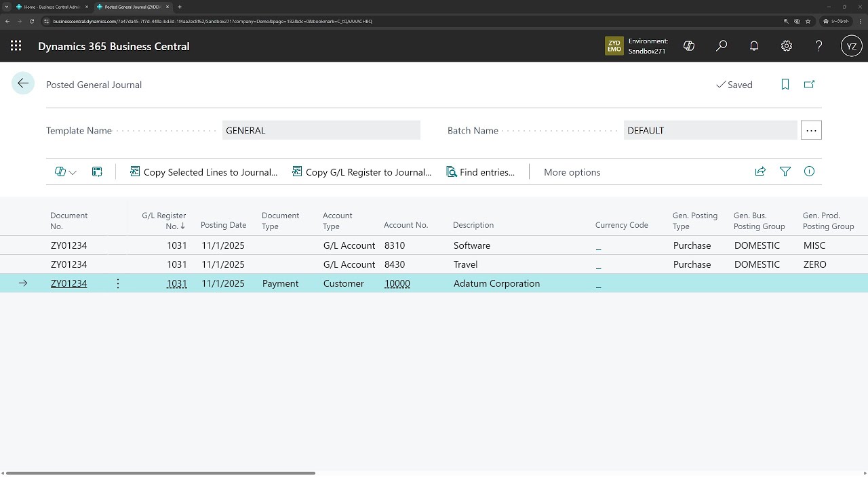Click the Find entries action
Image resolution: width=868 pixels, height=488 pixels.
480,172
